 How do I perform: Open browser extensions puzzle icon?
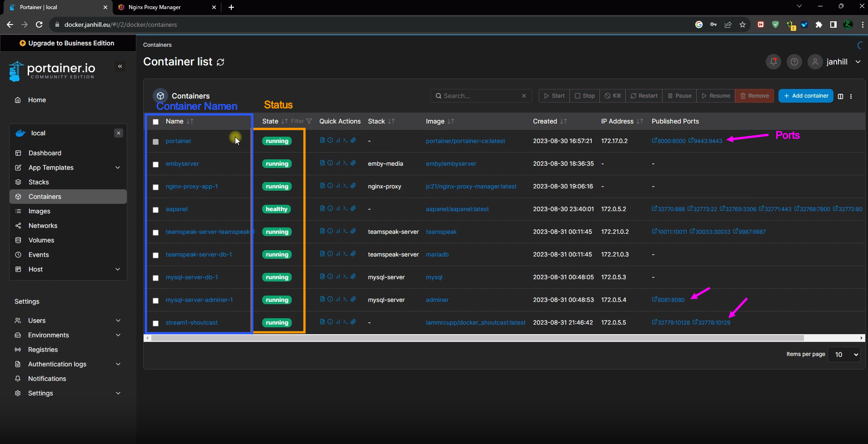pyautogui.click(x=819, y=25)
